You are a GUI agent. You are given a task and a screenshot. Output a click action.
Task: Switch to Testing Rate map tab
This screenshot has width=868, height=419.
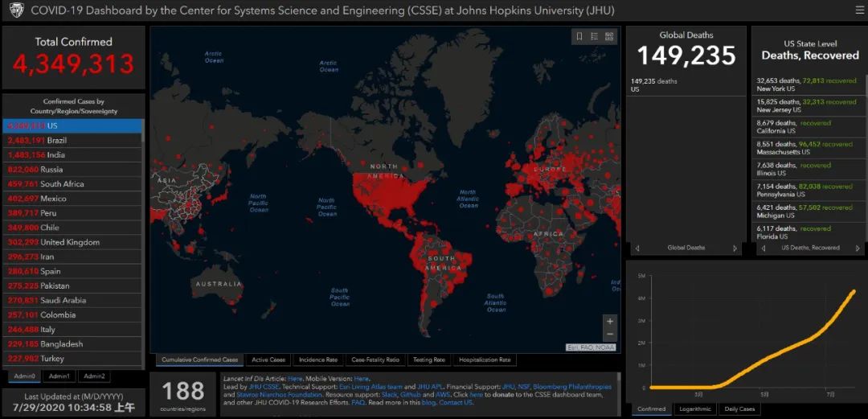(429, 359)
